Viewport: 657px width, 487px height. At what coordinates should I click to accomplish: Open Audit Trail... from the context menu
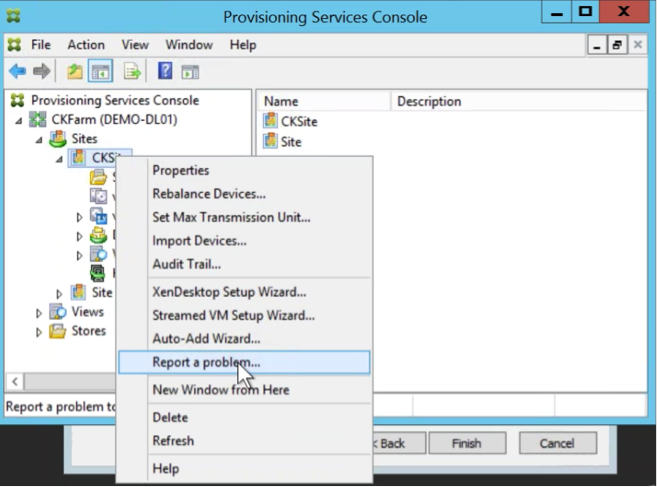pyautogui.click(x=244, y=264)
